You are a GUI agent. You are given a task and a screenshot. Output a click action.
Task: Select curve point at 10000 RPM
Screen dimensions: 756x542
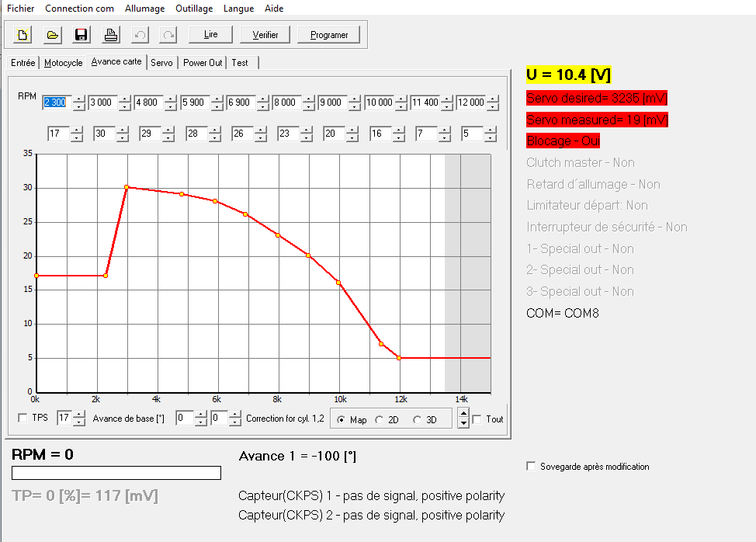[x=338, y=283]
